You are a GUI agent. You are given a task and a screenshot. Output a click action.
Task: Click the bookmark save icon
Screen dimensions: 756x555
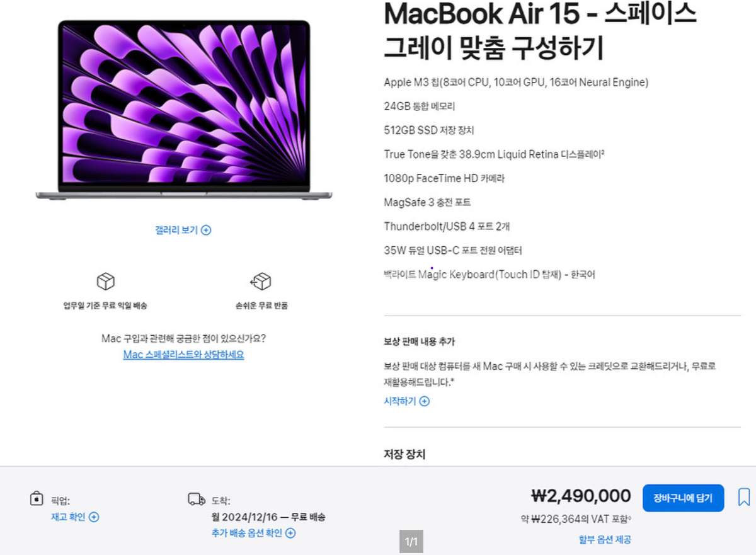744,497
